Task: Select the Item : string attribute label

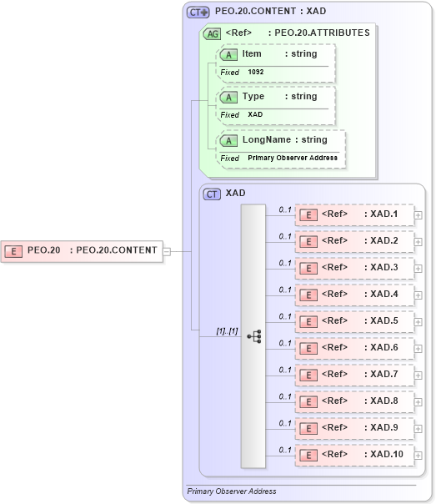Action: (279, 54)
